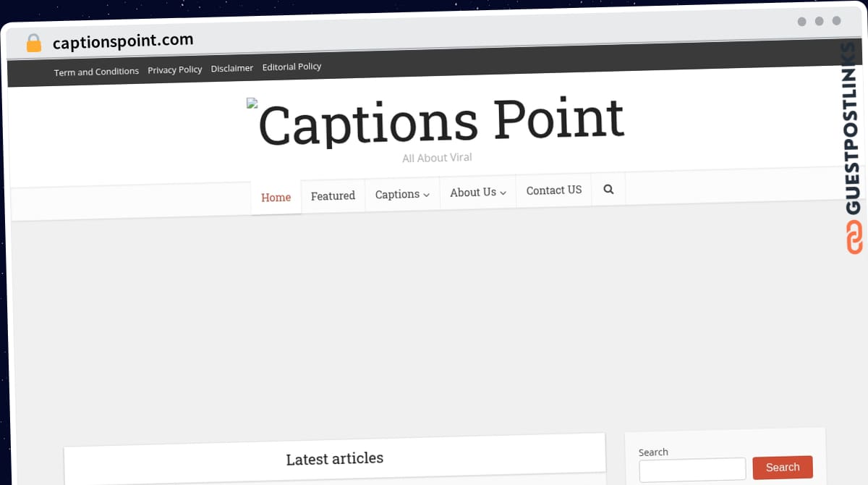The width and height of the screenshot is (868, 485).
Task: Expand the Captions dropdown menu
Action: click(402, 194)
